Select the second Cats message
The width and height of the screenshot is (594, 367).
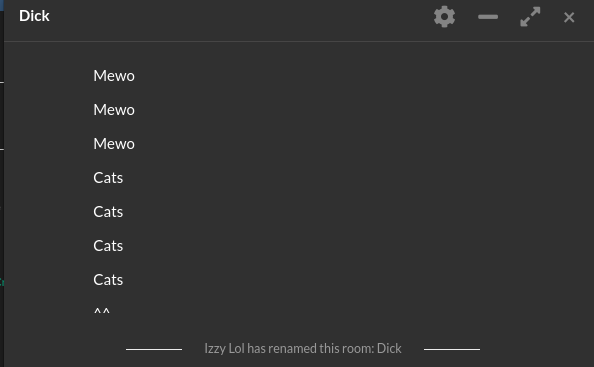coord(108,212)
